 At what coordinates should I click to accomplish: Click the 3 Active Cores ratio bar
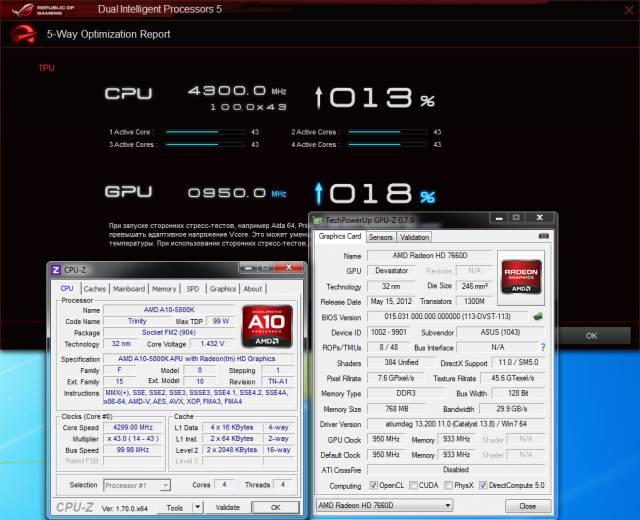[x=205, y=144]
